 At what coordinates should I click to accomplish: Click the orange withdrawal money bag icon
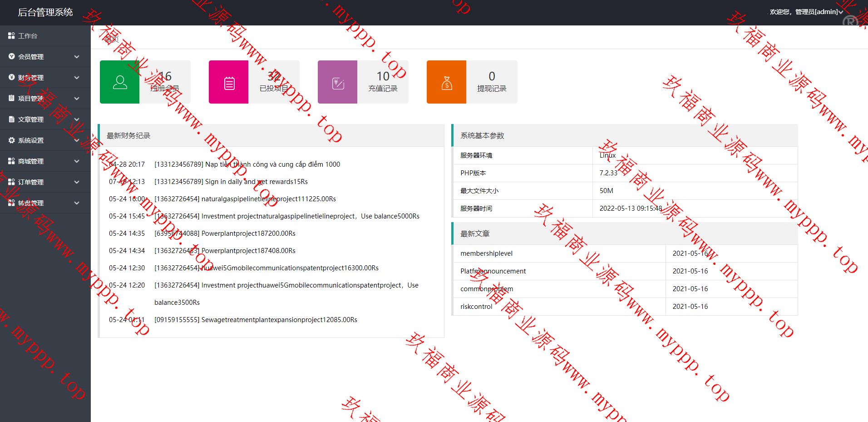pyautogui.click(x=446, y=83)
